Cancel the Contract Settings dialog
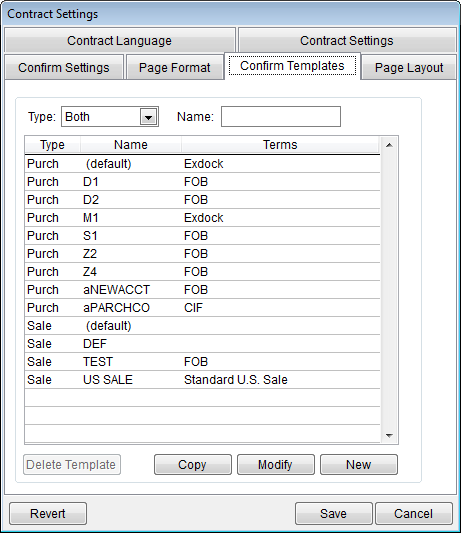Screen dimensions: 461x533 pyautogui.click(x=414, y=513)
